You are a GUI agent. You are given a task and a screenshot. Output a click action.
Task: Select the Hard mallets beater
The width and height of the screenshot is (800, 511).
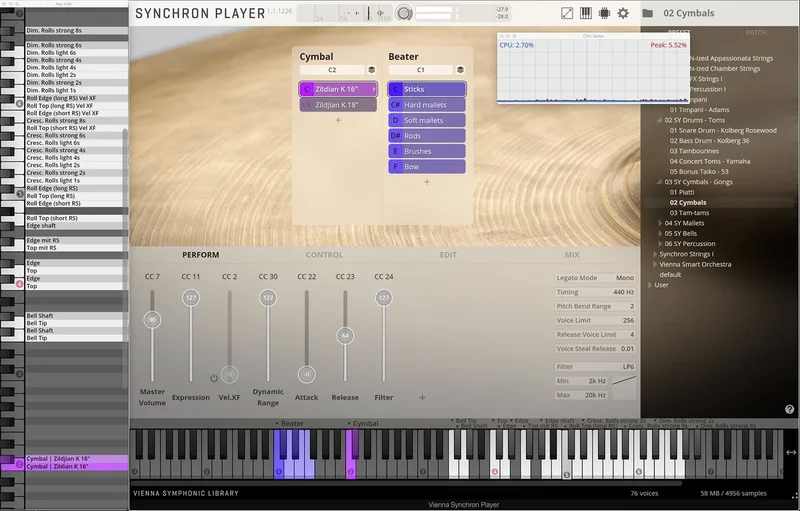tap(427, 105)
